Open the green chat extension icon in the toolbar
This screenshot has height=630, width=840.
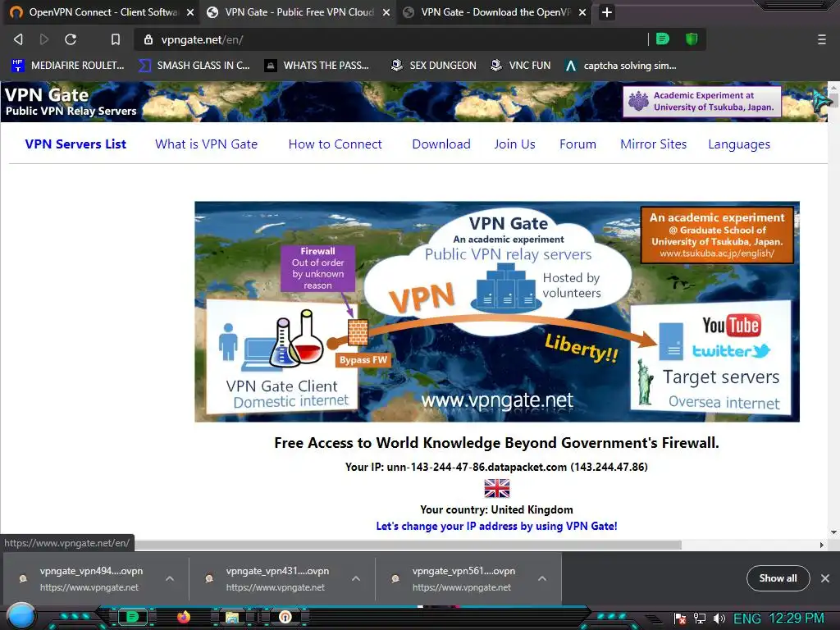click(663, 39)
